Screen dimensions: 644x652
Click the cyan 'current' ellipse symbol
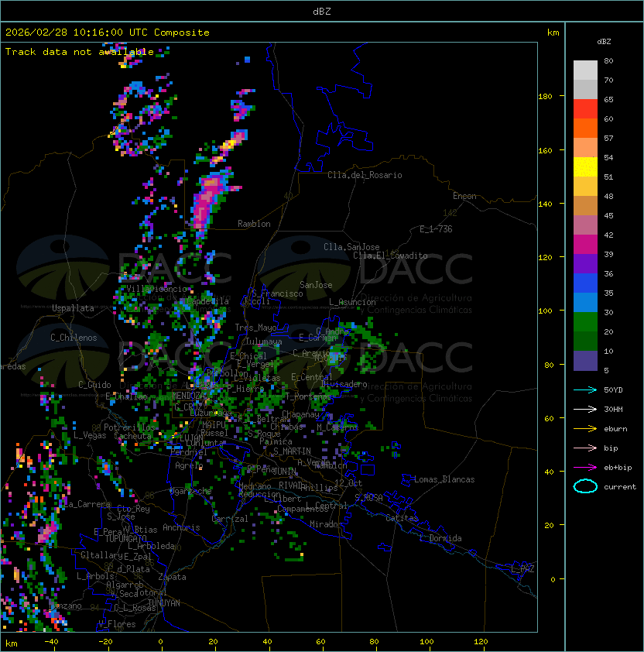(585, 486)
